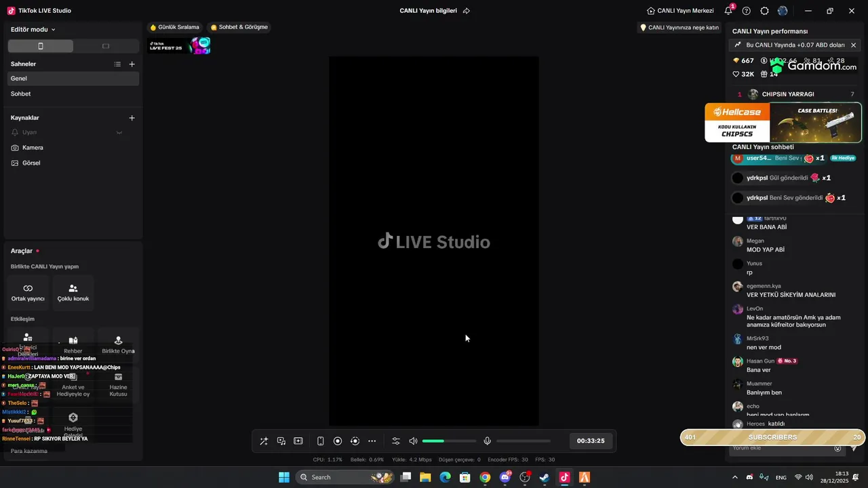
Task: Open CANLI Yayın Merkezi
Action: tap(680, 11)
